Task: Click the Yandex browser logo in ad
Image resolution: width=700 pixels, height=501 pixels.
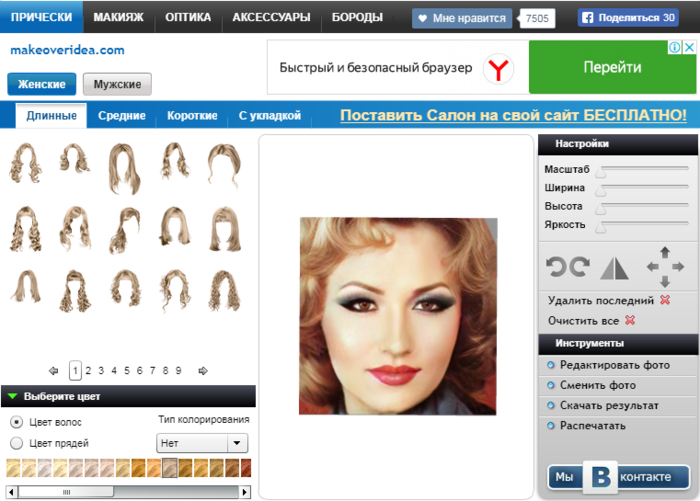Action: tap(498, 68)
